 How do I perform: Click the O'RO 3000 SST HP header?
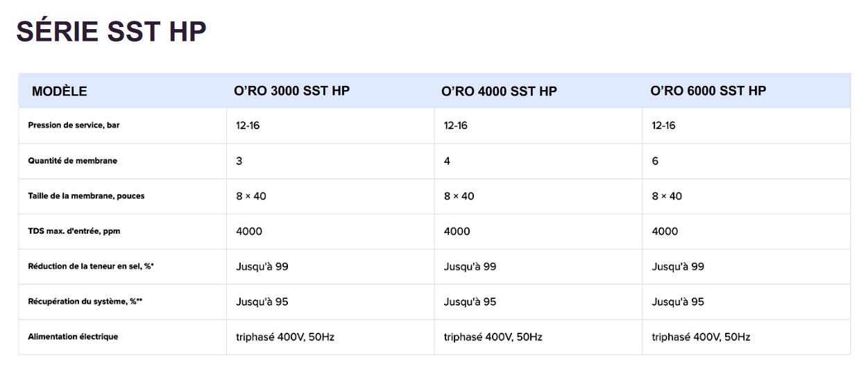click(x=291, y=91)
